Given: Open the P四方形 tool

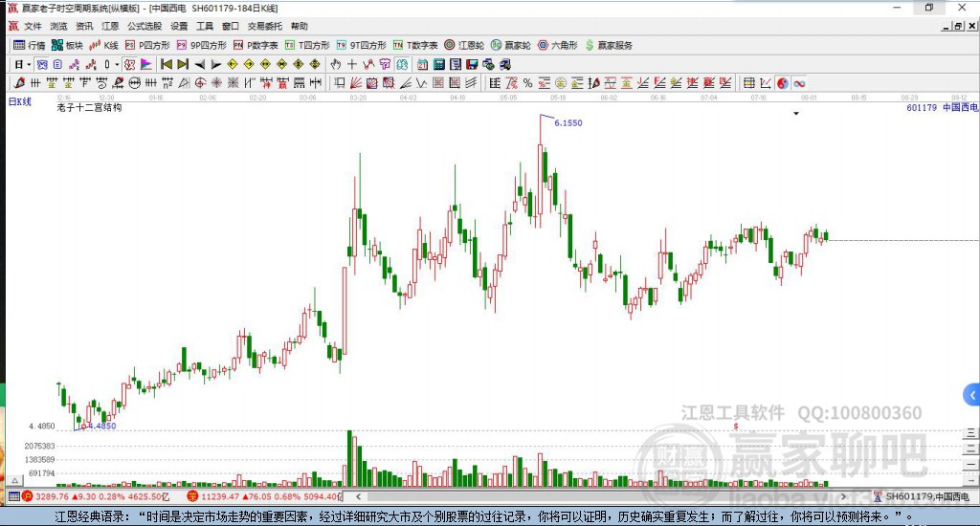Looking at the screenshot, I should pyautogui.click(x=147, y=45).
